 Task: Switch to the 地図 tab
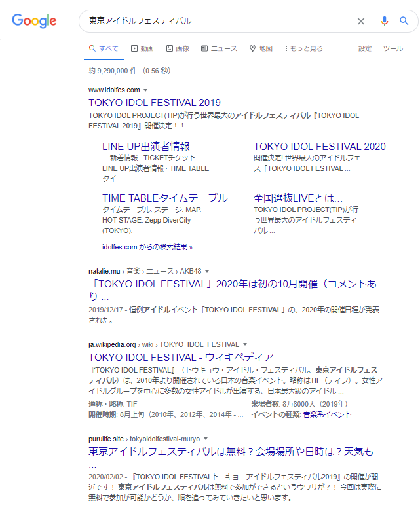pos(261,48)
